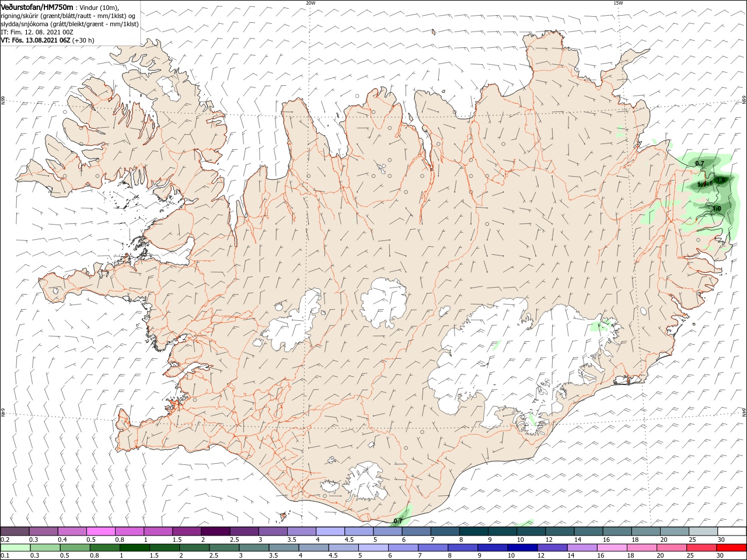The height and width of the screenshot is (560, 747).
Task: Click the palest green 0.1 rain legend swatch
Action: pos(15,548)
